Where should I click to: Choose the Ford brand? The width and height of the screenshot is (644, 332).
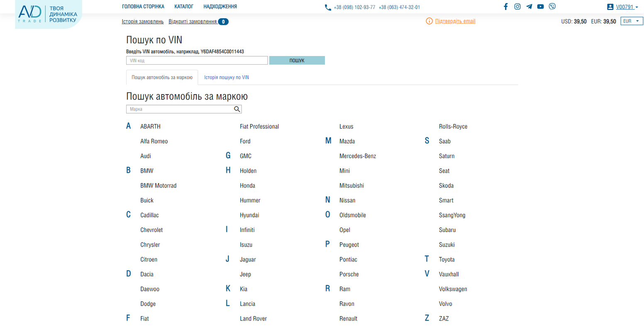245,142
